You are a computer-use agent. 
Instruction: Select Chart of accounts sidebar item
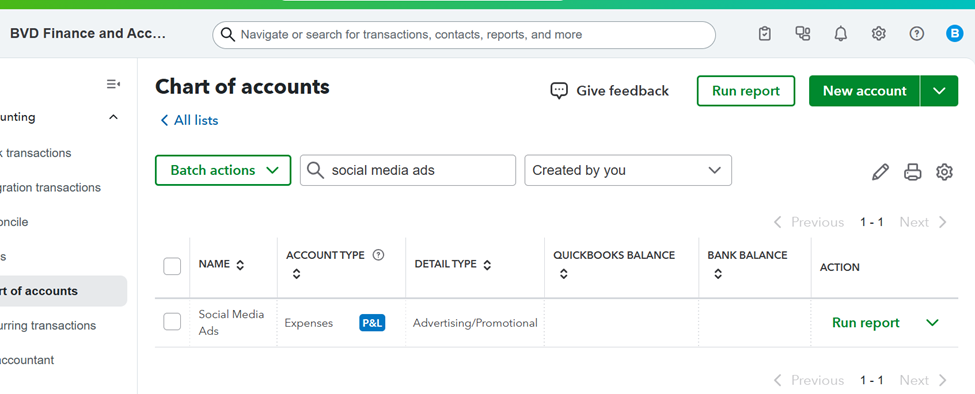[63, 291]
